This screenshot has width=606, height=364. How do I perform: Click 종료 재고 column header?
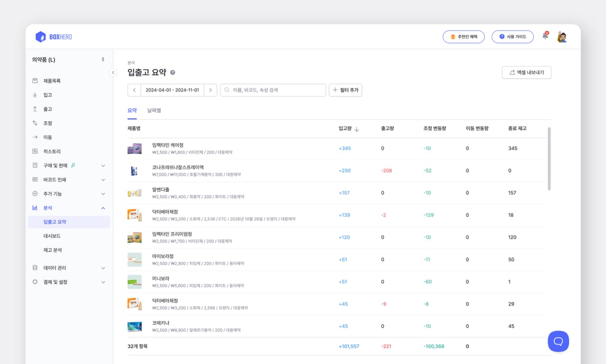click(517, 129)
